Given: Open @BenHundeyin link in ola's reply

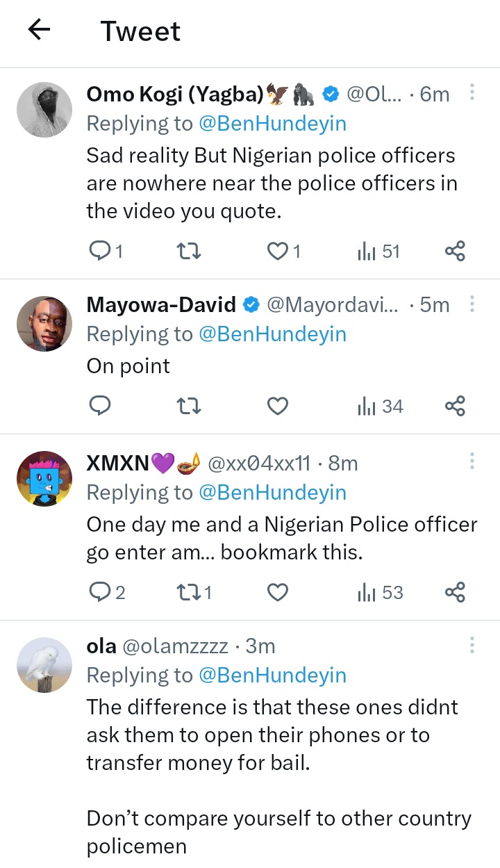Looking at the screenshot, I should [272, 675].
